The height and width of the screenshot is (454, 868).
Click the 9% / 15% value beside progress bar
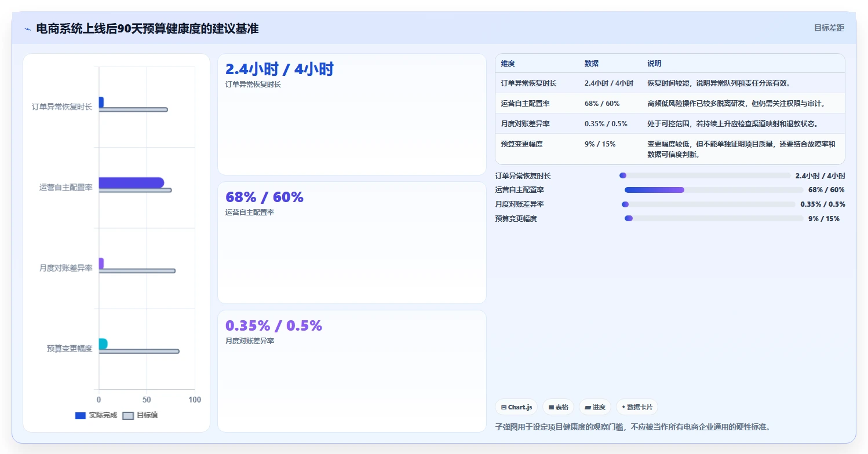pyautogui.click(x=824, y=219)
